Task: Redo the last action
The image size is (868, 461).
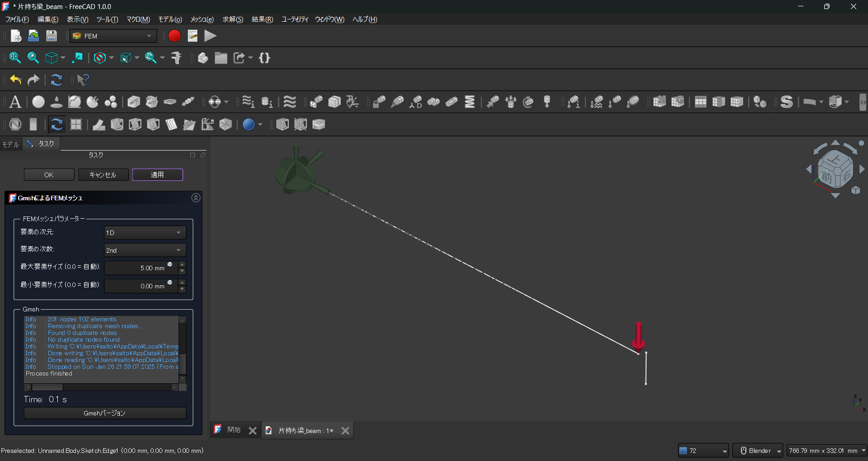Action: point(34,80)
